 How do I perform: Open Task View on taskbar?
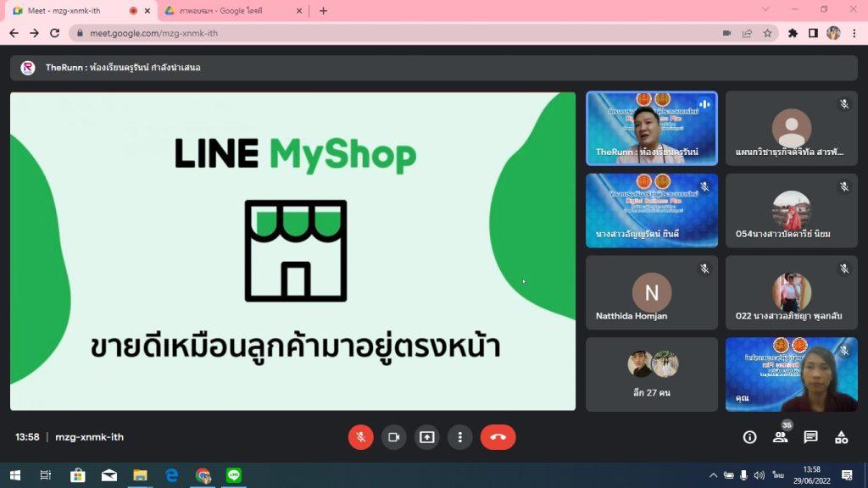pyautogui.click(x=46, y=475)
